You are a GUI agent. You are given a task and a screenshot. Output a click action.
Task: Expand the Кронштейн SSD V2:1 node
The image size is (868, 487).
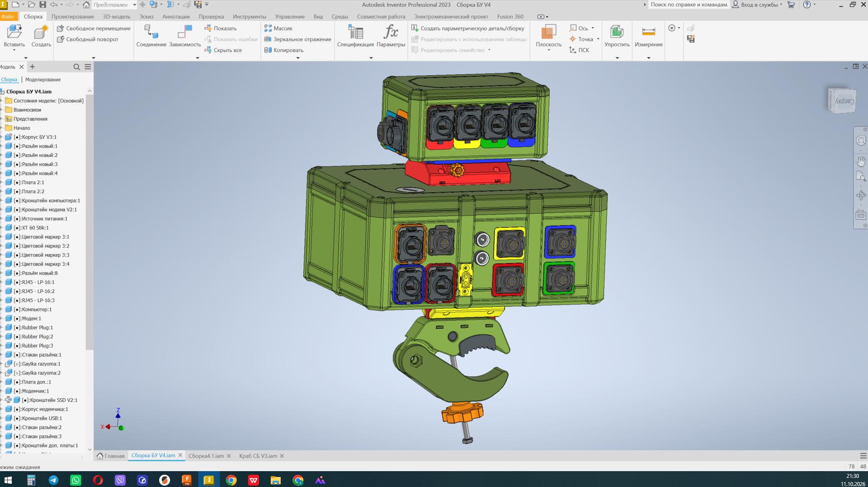point(2,400)
